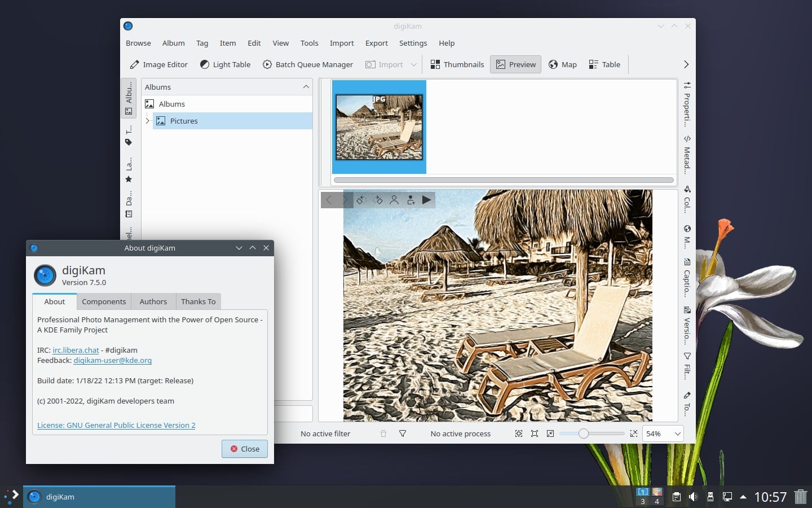Image resolution: width=812 pixels, height=508 pixels.
Task: Rotate the image left in preview toolbar
Action: coord(361,200)
